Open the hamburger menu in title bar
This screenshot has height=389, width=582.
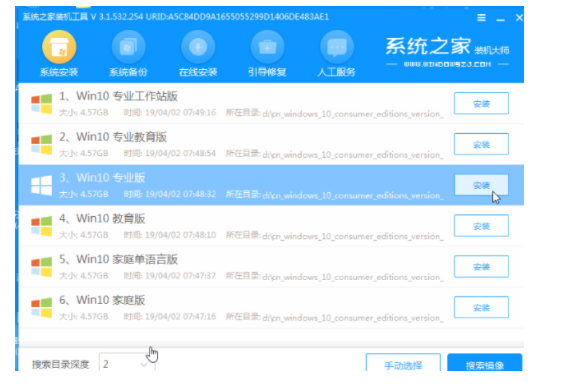click(481, 17)
